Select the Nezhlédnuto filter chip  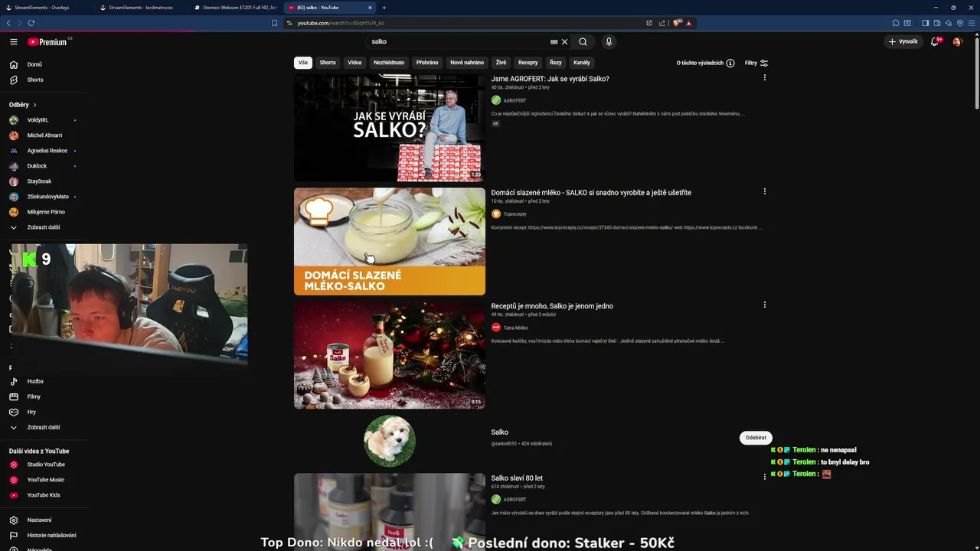[x=389, y=63]
